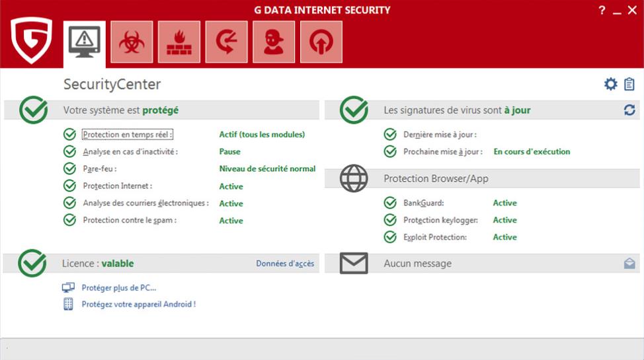Click En cours d'exécution status

[532, 151]
